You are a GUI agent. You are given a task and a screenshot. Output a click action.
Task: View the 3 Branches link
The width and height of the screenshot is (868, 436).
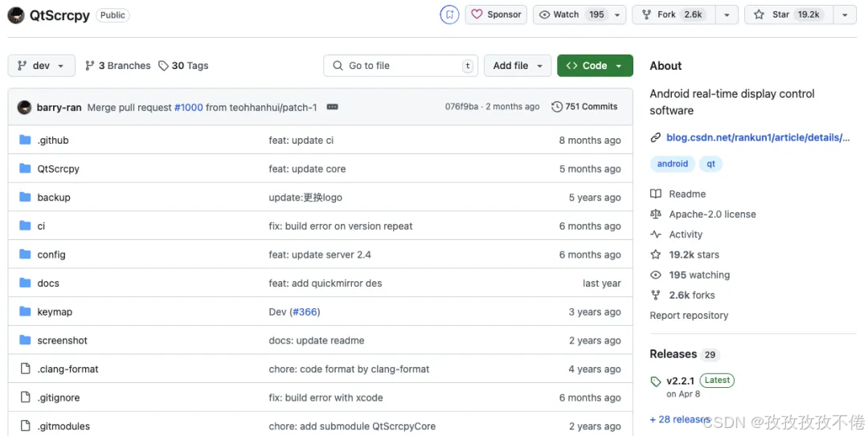point(117,66)
